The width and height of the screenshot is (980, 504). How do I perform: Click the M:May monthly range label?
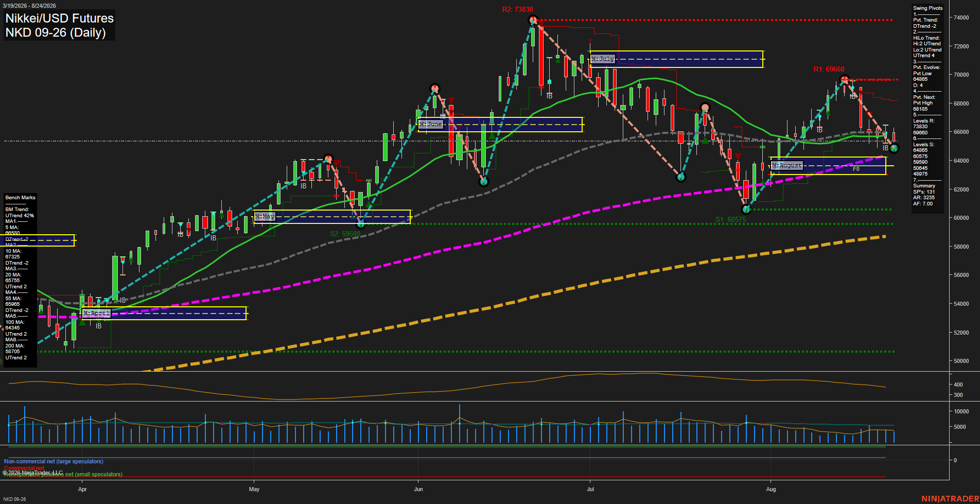pos(265,217)
